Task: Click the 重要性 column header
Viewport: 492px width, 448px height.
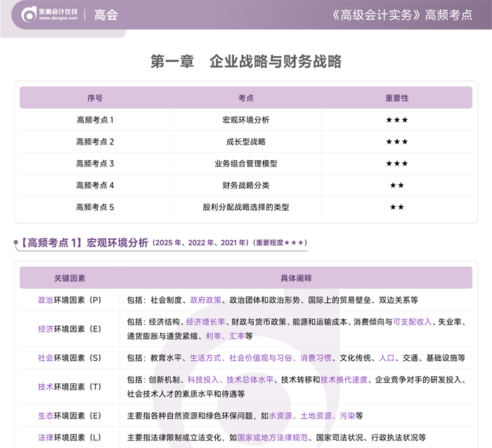Action: [396, 98]
